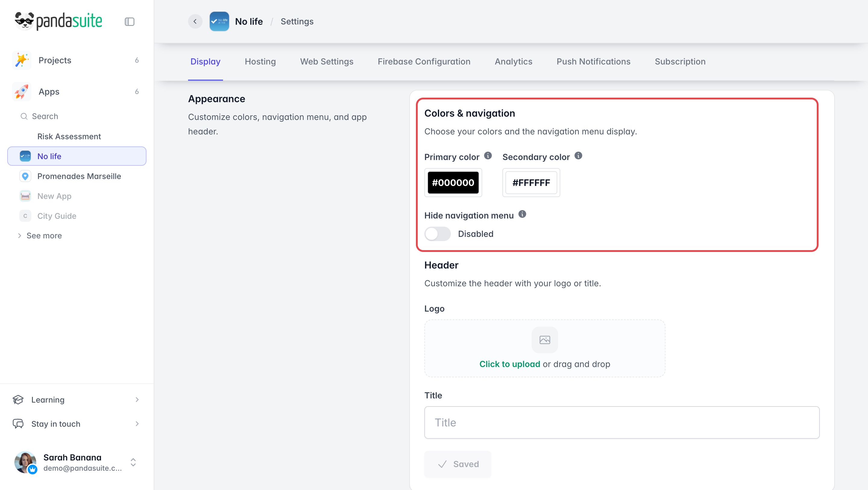Select No life in the apps list
The height and width of the screenshot is (490, 868).
77,156
